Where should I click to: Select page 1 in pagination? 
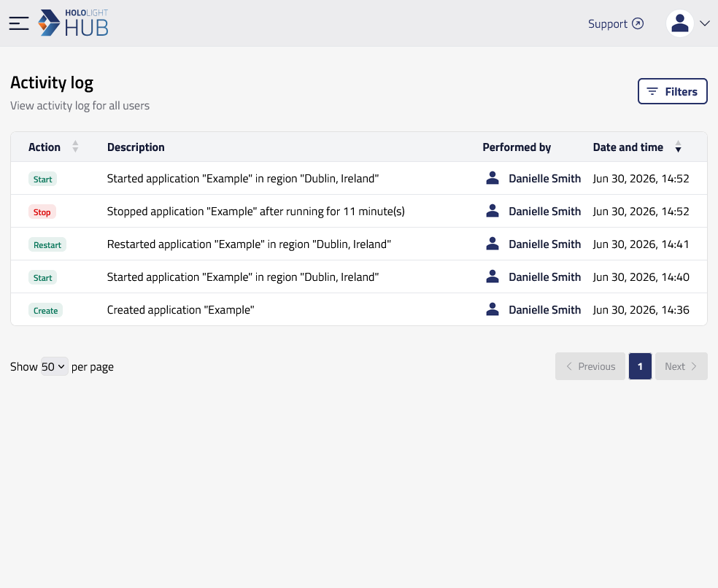point(640,366)
